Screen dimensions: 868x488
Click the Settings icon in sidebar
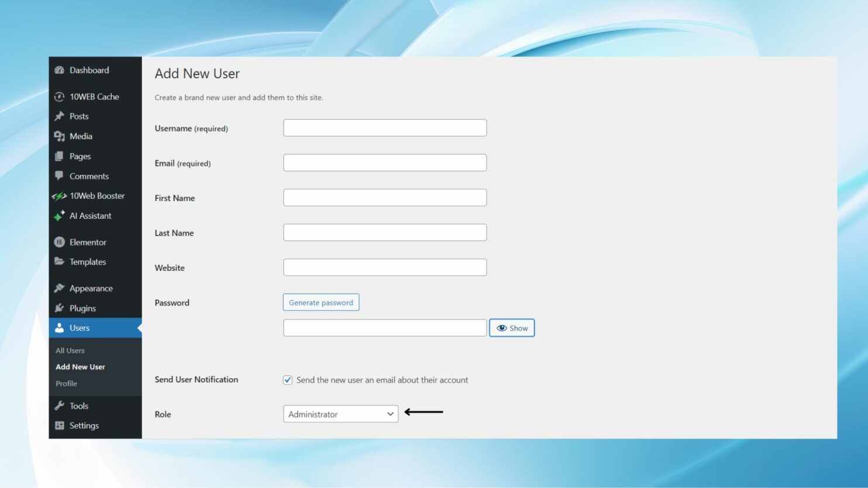point(59,425)
